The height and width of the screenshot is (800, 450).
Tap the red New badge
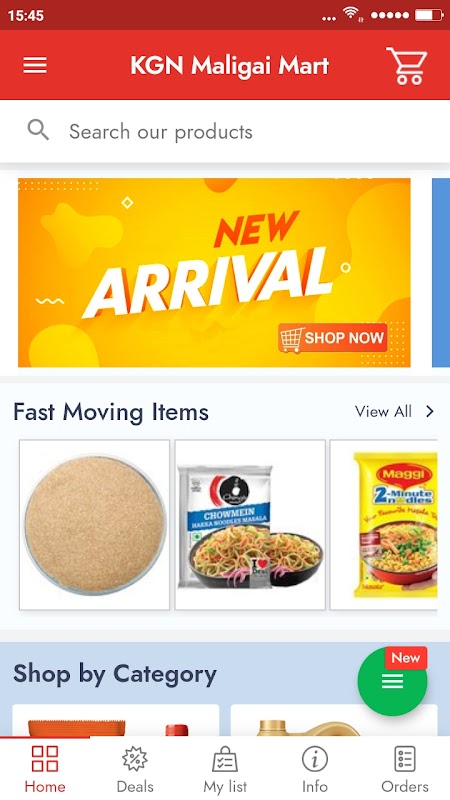pyautogui.click(x=406, y=658)
